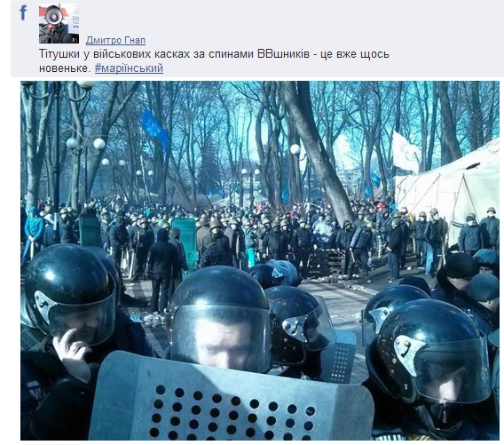Click the raised hand of left officer

tap(74, 354)
